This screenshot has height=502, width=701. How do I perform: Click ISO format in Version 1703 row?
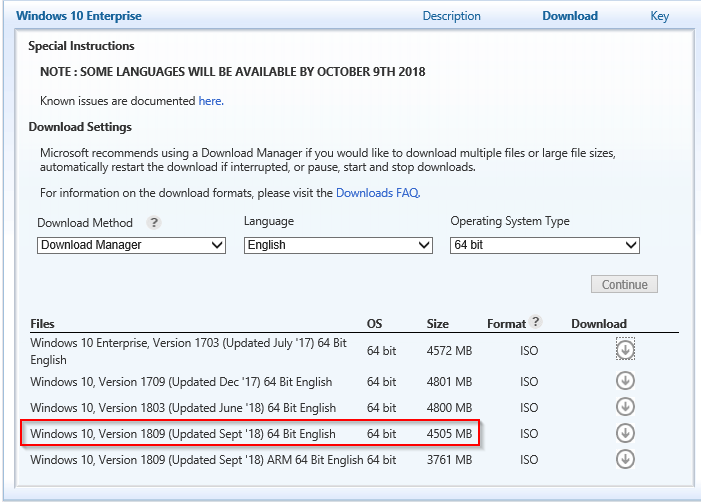(x=529, y=350)
